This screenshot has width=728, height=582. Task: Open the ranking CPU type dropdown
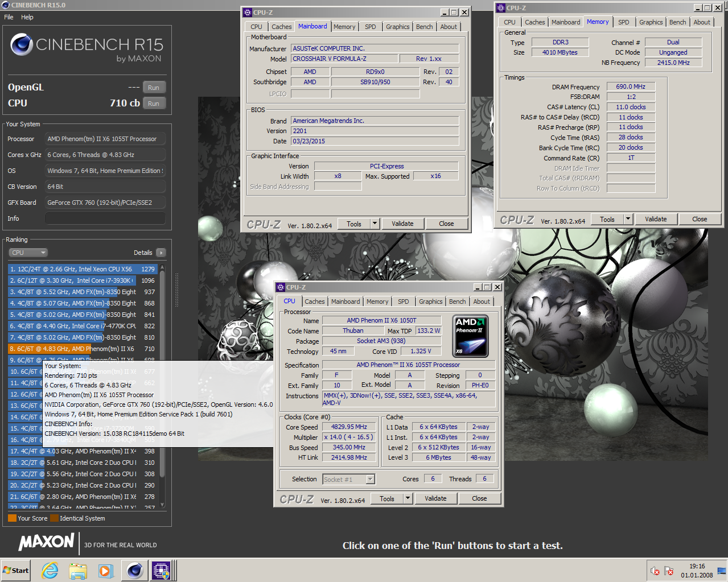tap(28, 253)
